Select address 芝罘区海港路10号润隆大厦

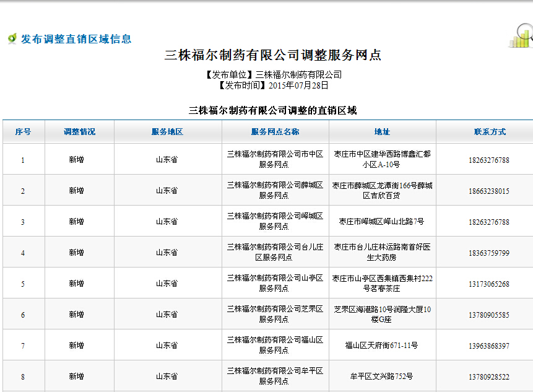382,314
